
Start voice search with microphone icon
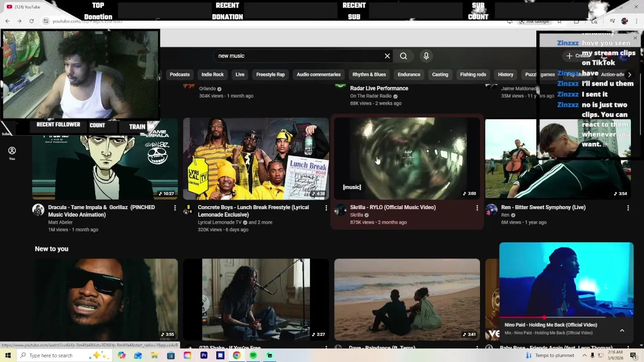tap(426, 56)
